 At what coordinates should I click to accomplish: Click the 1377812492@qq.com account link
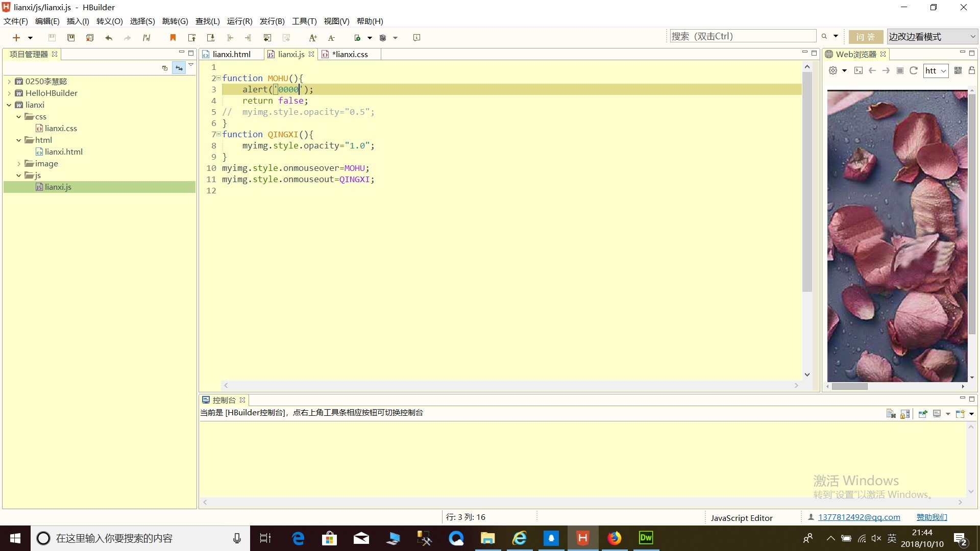point(859,517)
